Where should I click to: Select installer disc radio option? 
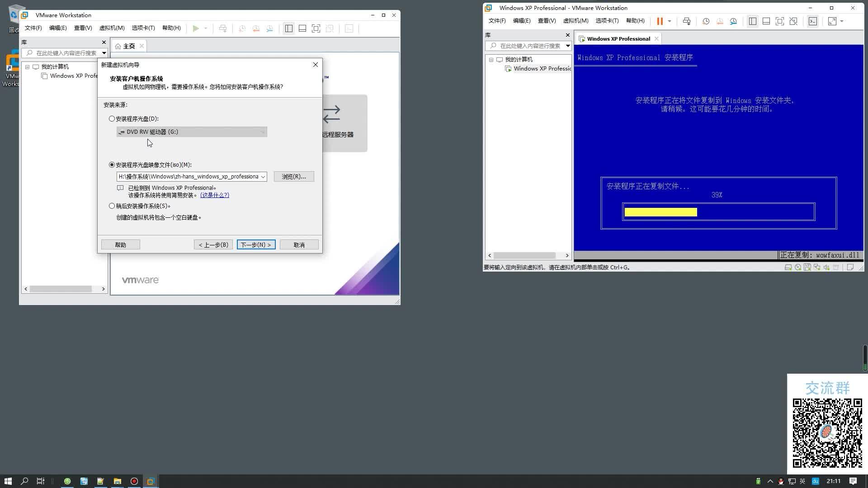pos(112,119)
